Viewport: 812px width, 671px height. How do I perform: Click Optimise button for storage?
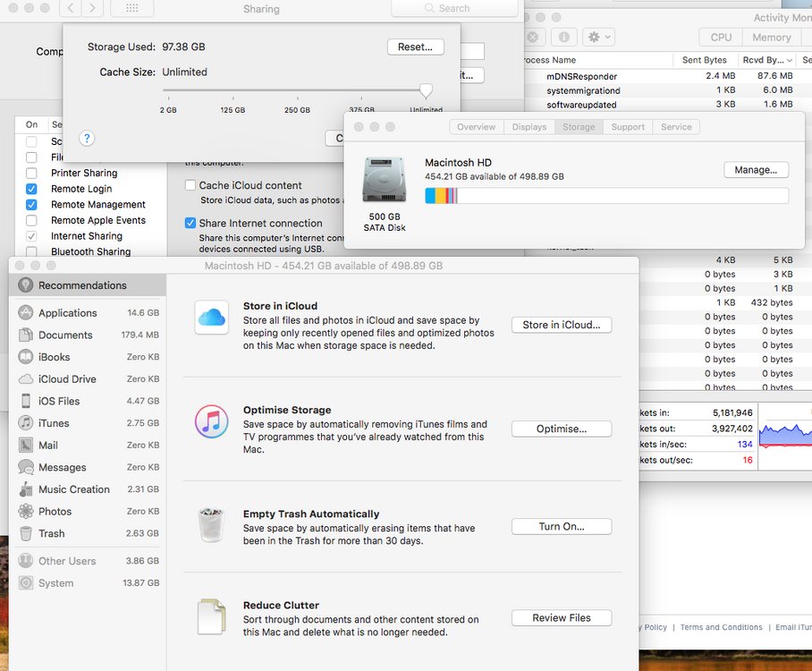(x=562, y=429)
